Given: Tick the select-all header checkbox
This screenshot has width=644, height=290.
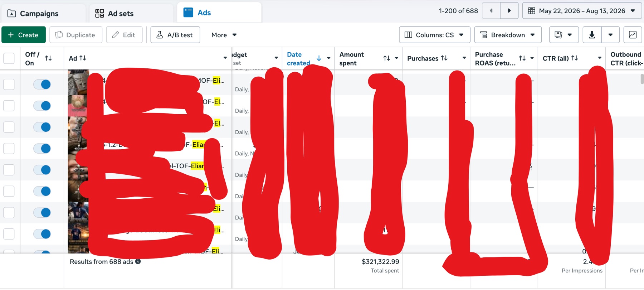Looking at the screenshot, I should pos(9,58).
